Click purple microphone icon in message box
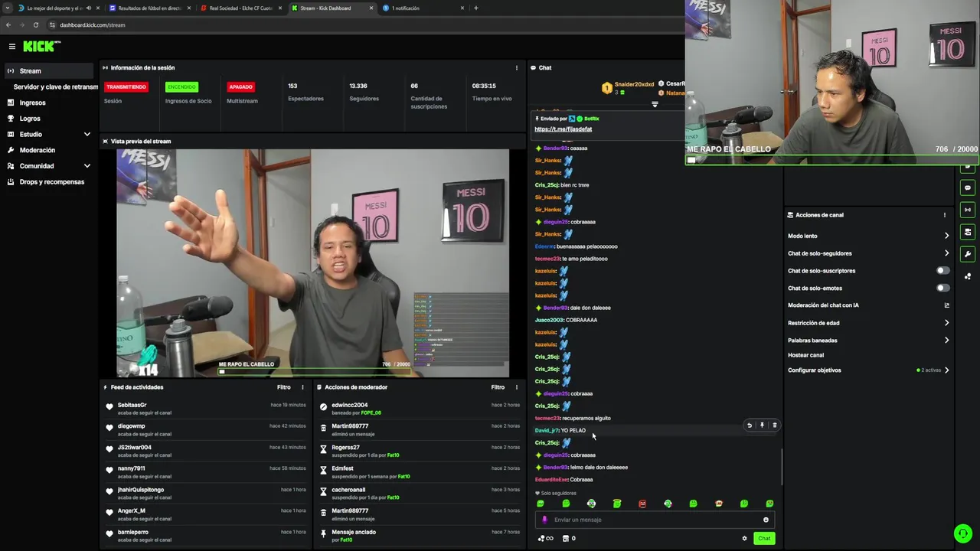Image resolution: width=980 pixels, height=551 pixels. [x=545, y=520]
